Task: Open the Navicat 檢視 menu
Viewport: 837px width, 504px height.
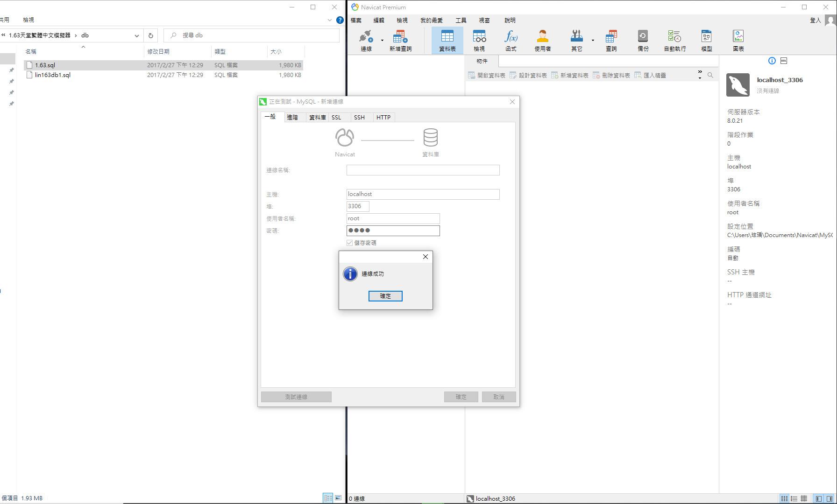Action: coord(402,21)
